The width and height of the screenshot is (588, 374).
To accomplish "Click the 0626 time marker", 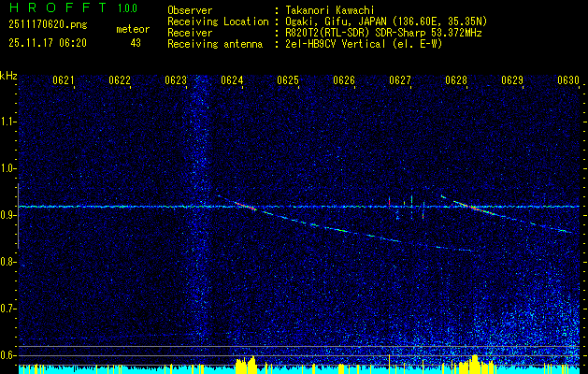I will click(344, 80).
